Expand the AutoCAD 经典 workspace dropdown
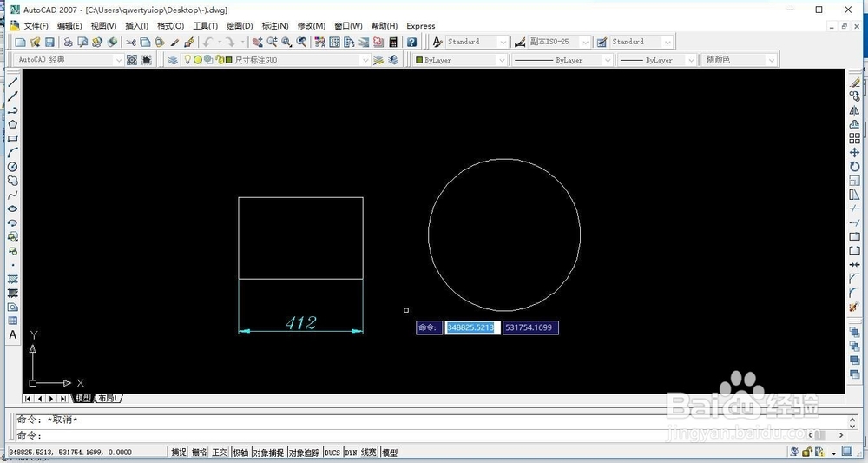The width and height of the screenshot is (868, 463). 118,60
